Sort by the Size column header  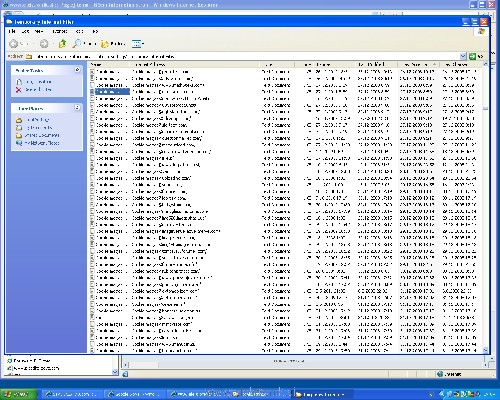(304, 64)
